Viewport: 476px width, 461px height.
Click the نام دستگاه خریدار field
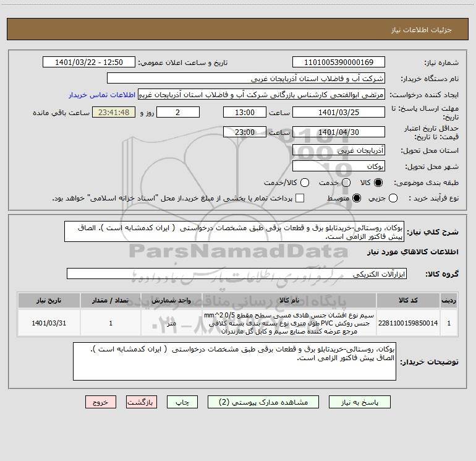[x=246, y=79]
